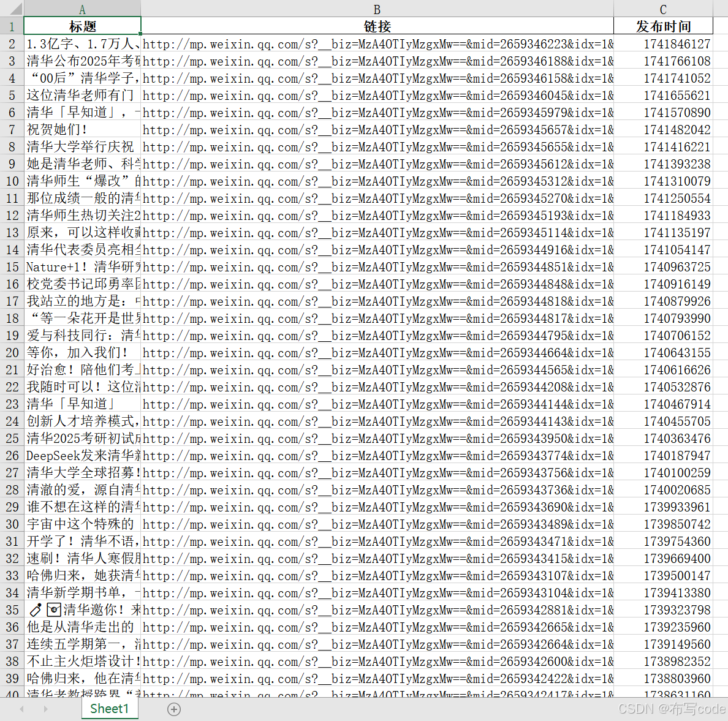Select timestamp cell 1740363476
The image size is (728, 721).
[663, 438]
